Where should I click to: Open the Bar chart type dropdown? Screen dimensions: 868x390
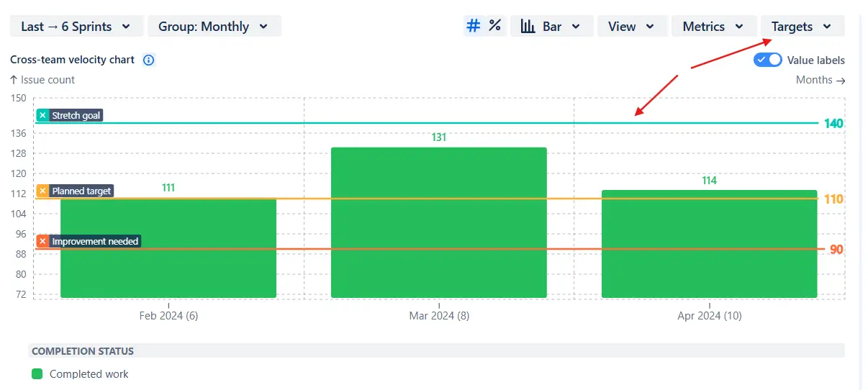pyautogui.click(x=552, y=27)
